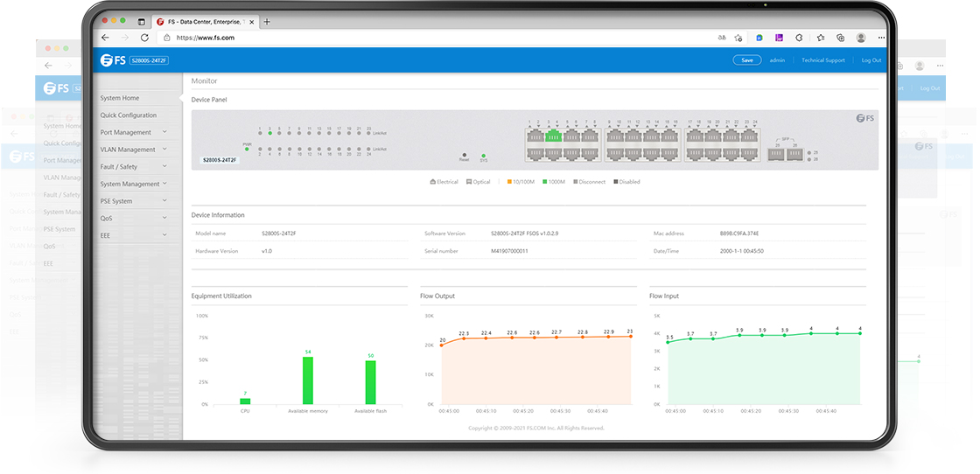
Task: Expand the QoS menu chevron
Action: pyautogui.click(x=164, y=218)
